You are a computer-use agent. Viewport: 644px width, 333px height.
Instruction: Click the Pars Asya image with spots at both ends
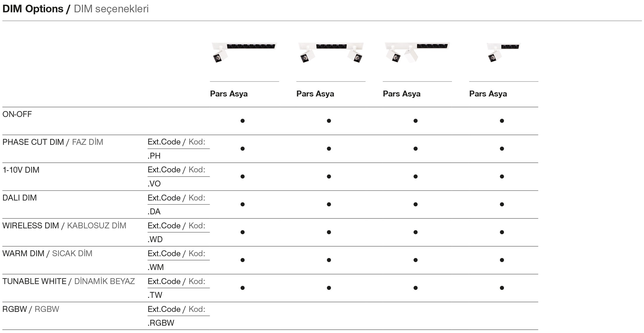[x=331, y=52]
